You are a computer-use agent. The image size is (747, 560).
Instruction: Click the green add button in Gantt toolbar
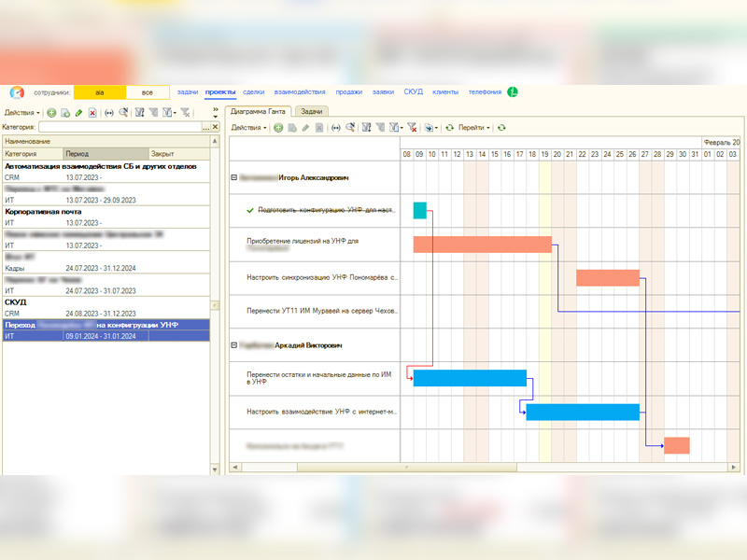point(277,127)
